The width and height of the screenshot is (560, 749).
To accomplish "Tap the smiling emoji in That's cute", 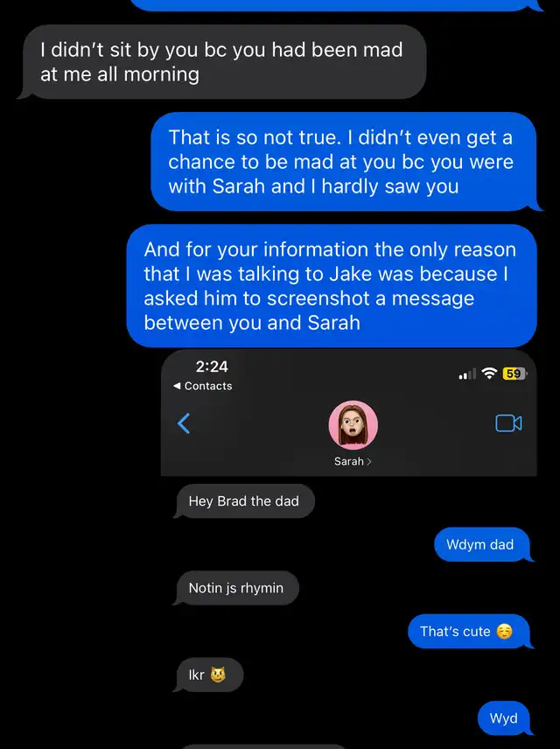I will pyautogui.click(x=504, y=632).
